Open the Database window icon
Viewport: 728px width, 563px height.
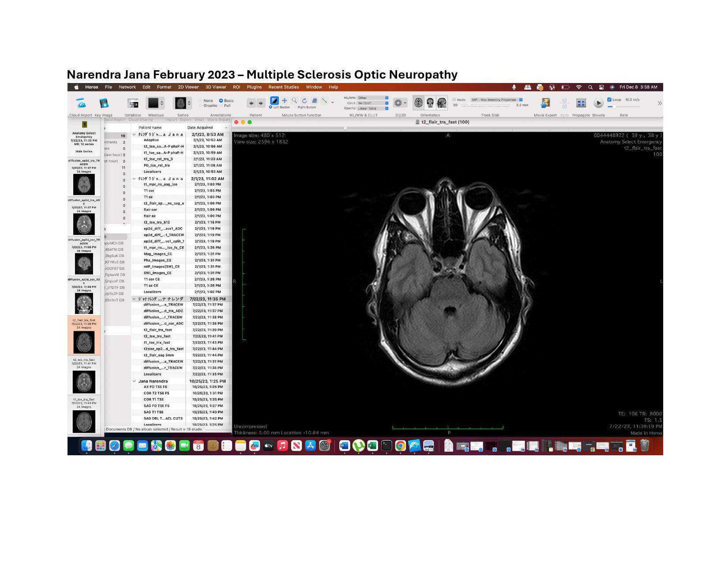coord(132,103)
